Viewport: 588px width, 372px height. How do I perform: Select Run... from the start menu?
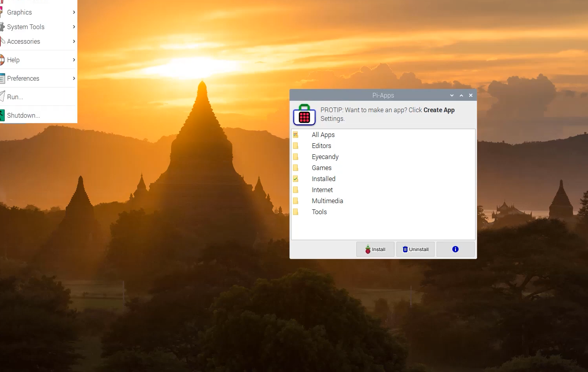click(x=15, y=96)
